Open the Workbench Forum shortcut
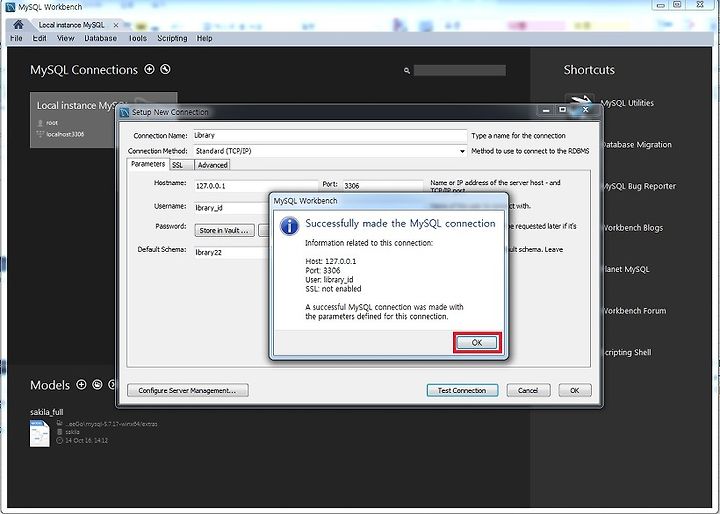720x514 pixels. pos(634,311)
